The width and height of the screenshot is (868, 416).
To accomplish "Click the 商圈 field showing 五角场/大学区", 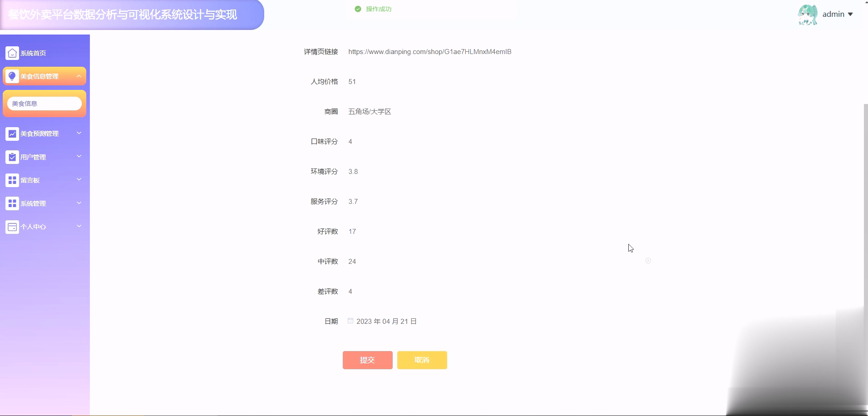I will (499, 112).
